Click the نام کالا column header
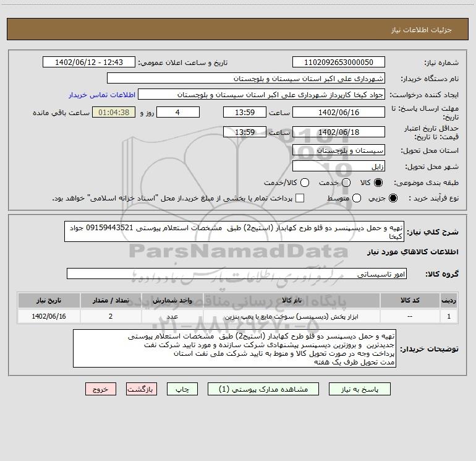This screenshot has width=476, height=461. click(291, 300)
